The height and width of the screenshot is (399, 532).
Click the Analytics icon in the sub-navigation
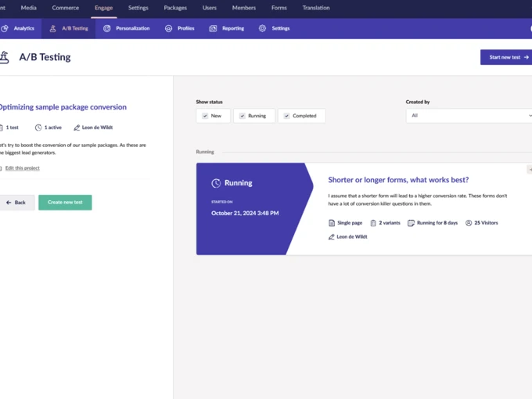[5, 28]
